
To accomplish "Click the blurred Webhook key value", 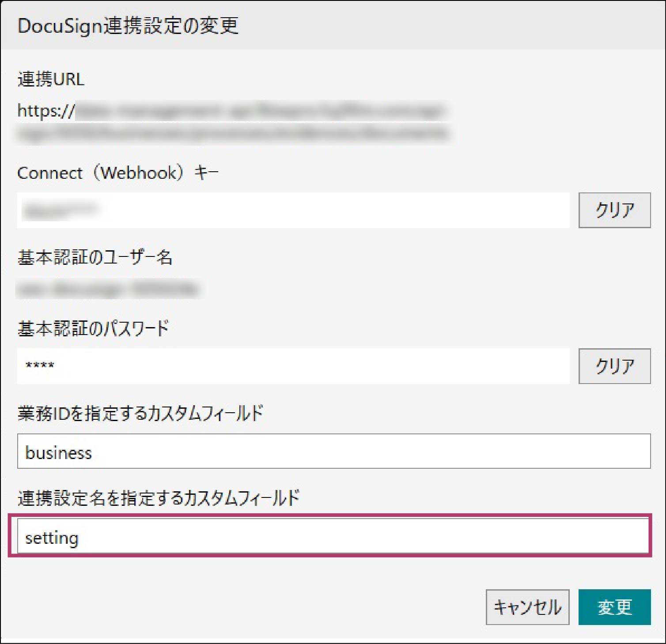I will coord(60,211).
